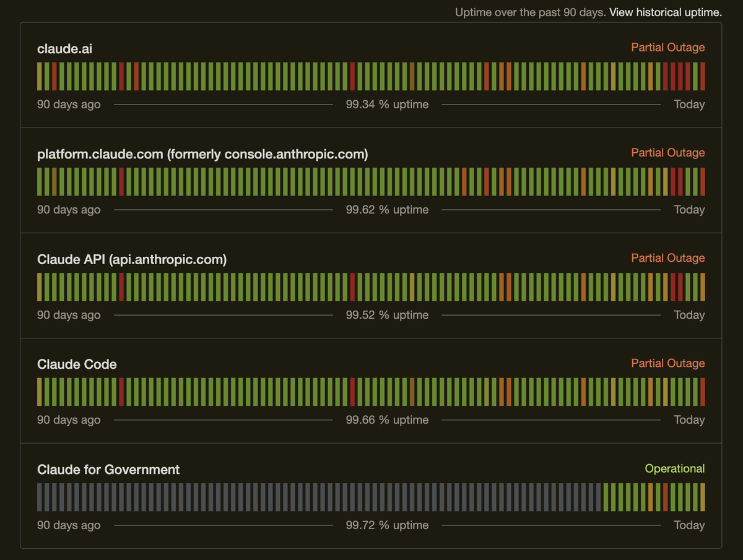Click the Claude for Government title

tap(108, 470)
